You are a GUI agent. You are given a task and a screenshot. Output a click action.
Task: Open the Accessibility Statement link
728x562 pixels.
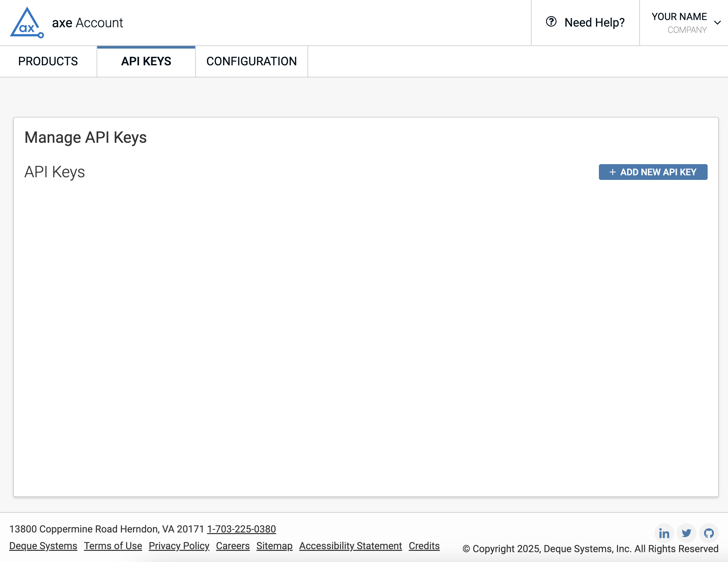[350, 546]
